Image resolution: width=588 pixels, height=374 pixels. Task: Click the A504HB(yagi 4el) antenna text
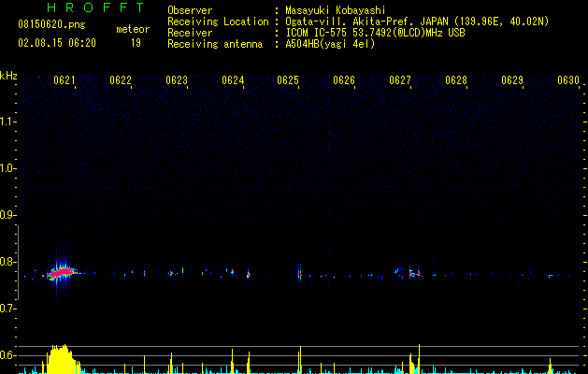click(330, 44)
